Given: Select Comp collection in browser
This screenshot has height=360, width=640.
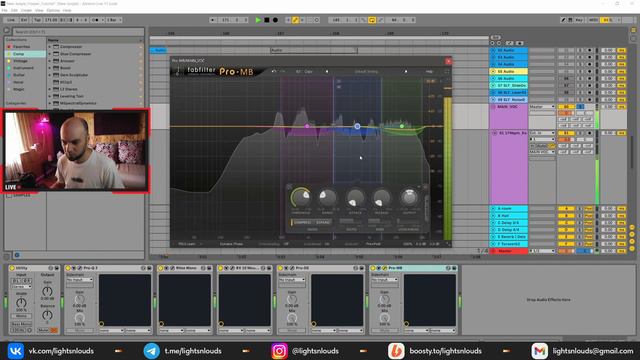Looking at the screenshot, I should 25,53.
